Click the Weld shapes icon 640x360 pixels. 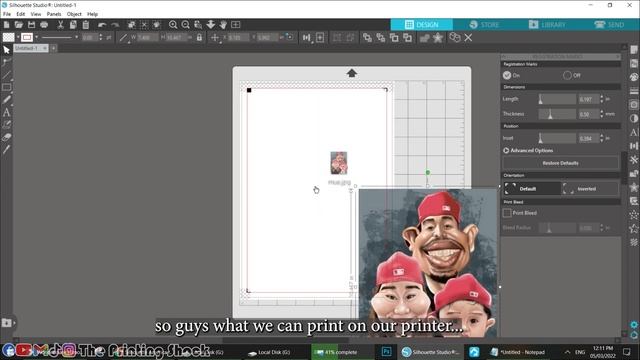pos(424,38)
